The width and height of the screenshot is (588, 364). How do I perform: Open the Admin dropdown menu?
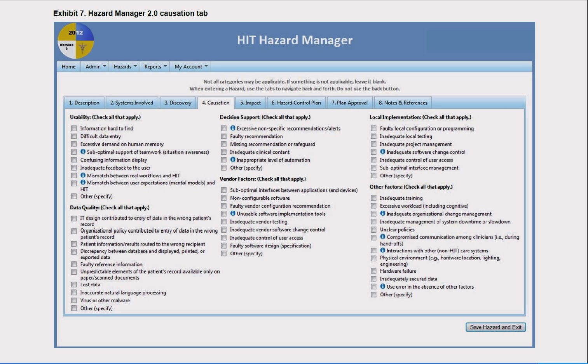pyautogui.click(x=96, y=67)
